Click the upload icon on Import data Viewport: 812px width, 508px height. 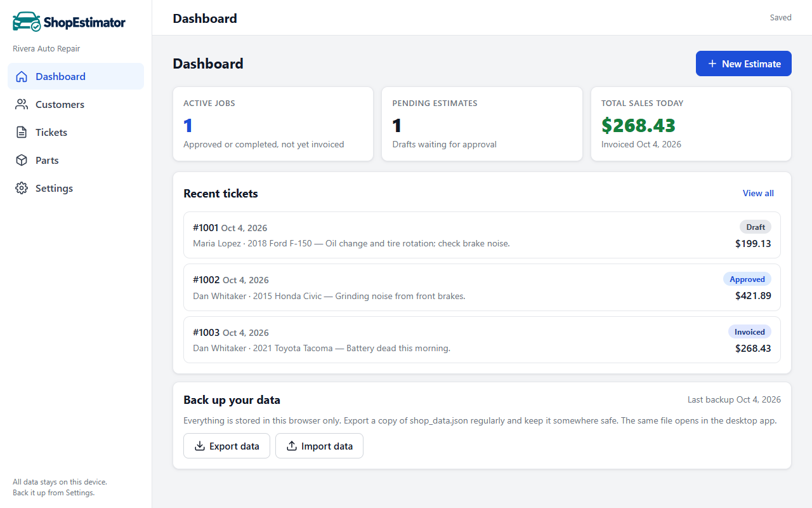click(292, 446)
